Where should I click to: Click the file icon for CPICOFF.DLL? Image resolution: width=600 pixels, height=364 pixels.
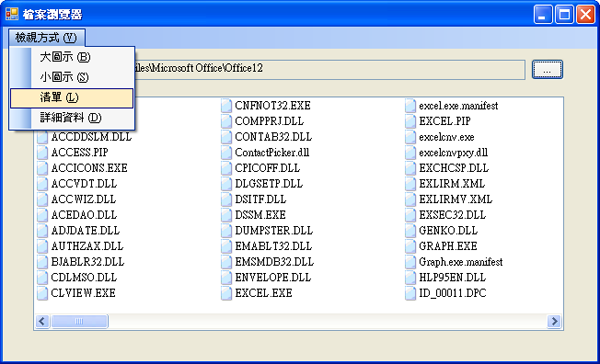point(227,168)
